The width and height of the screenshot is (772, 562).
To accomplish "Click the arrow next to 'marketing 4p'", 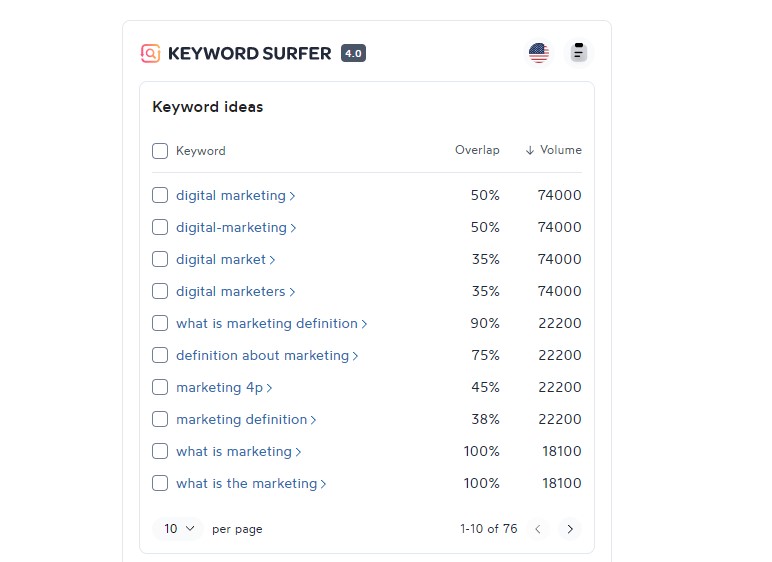I will pyautogui.click(x=270, y=388).
